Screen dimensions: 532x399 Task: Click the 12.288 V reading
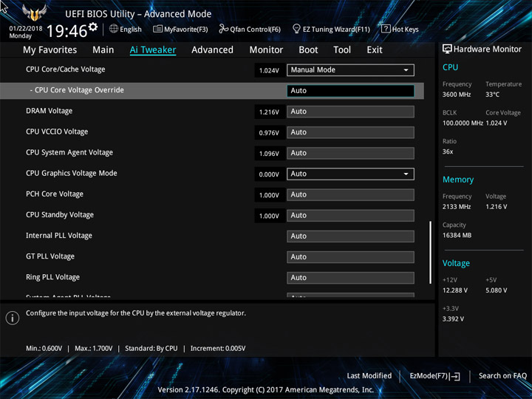[x=455, y=290]
